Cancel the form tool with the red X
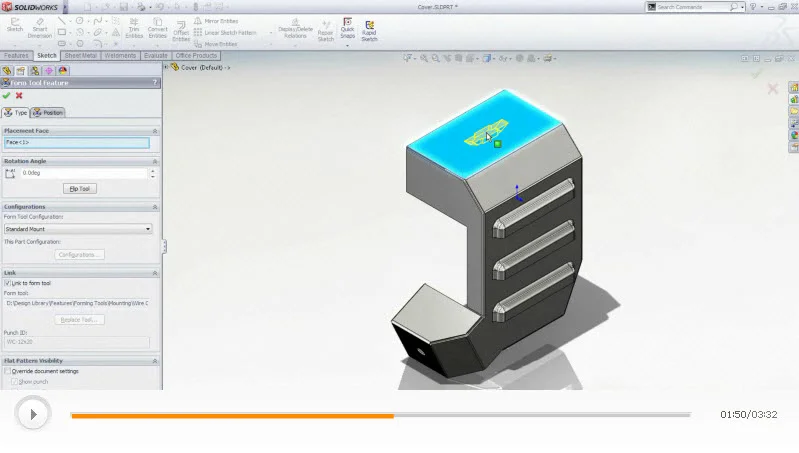Image resolution: width=799 pixels, height=453 pixels. [19, 95]
